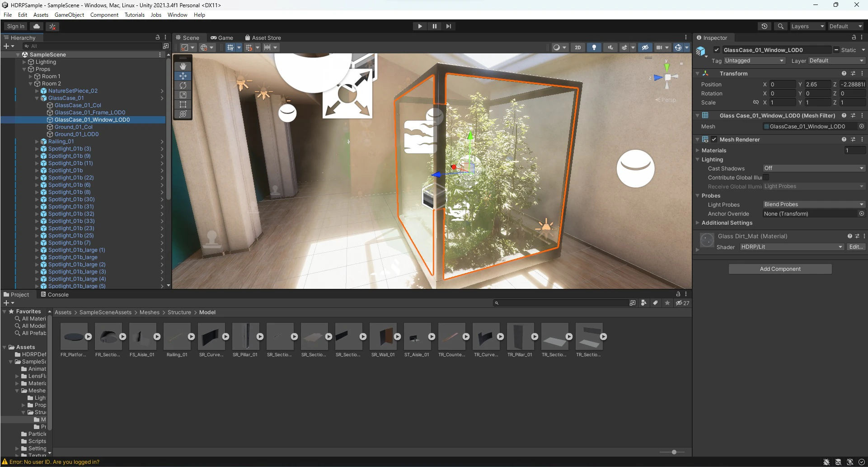The width and height of the screenshot is (868, 467).
Task: Open the Window menu
Action: (x=177, y=15)
